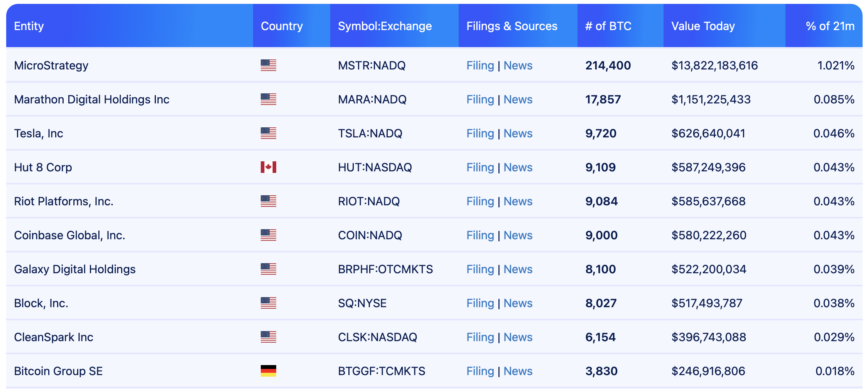Screen dimensions: 868x389
Task: Sort by the # of BTC header
Action: coord(608,26)
